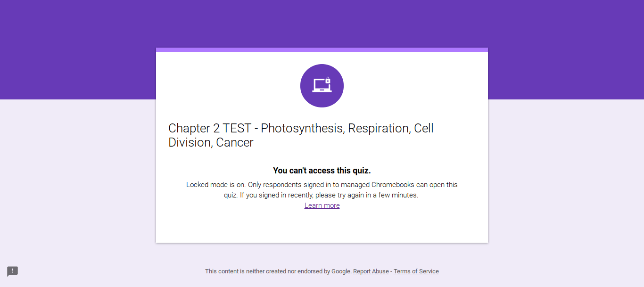The image size is (644, 287).
Task: Click the word "Google" in the footer
Action: tap(341, 271)
